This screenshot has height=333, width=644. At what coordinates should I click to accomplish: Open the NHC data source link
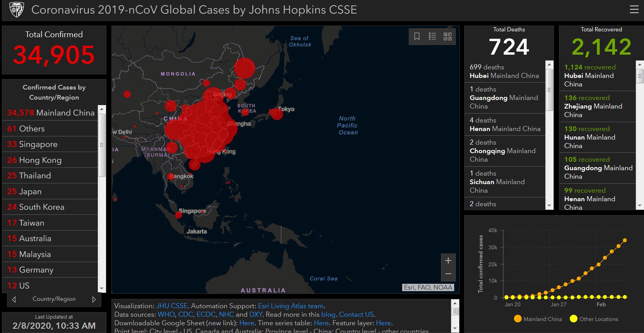[226, 314]
